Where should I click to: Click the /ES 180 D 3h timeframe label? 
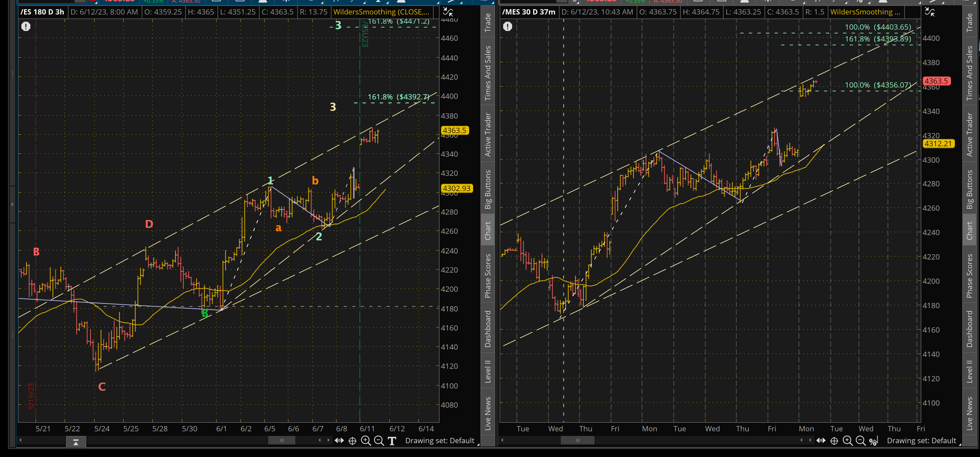(x=42, y=12)
